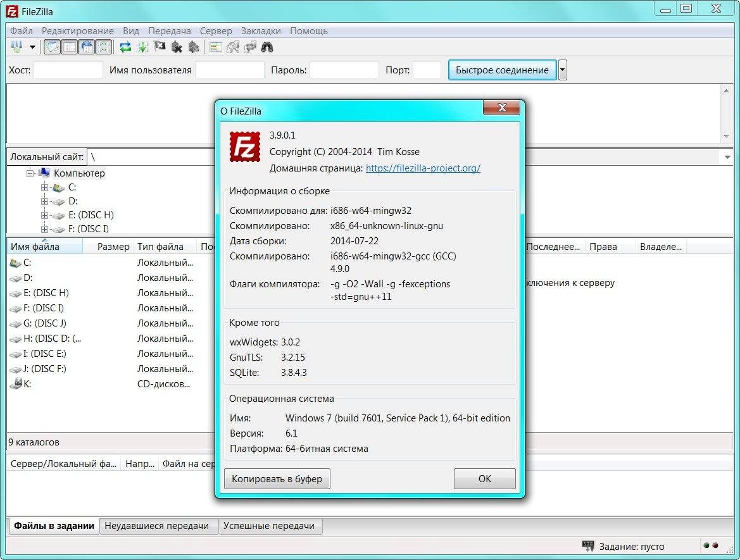Click the Порт input field

[427, 70]
